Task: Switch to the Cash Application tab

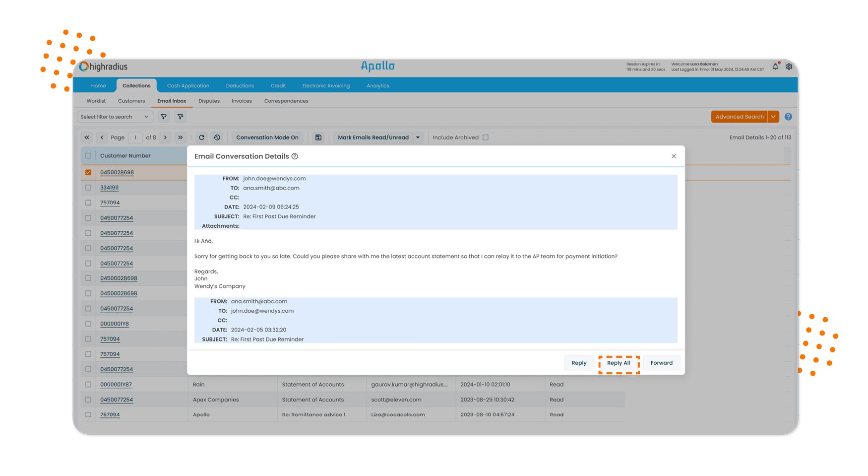Action: coord(188,86)
